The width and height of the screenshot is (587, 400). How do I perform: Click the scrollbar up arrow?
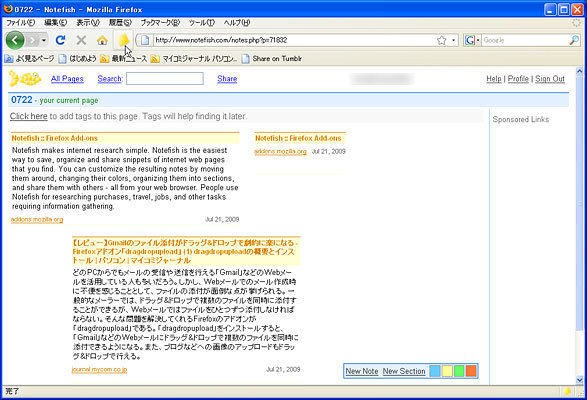coord(580,71)
